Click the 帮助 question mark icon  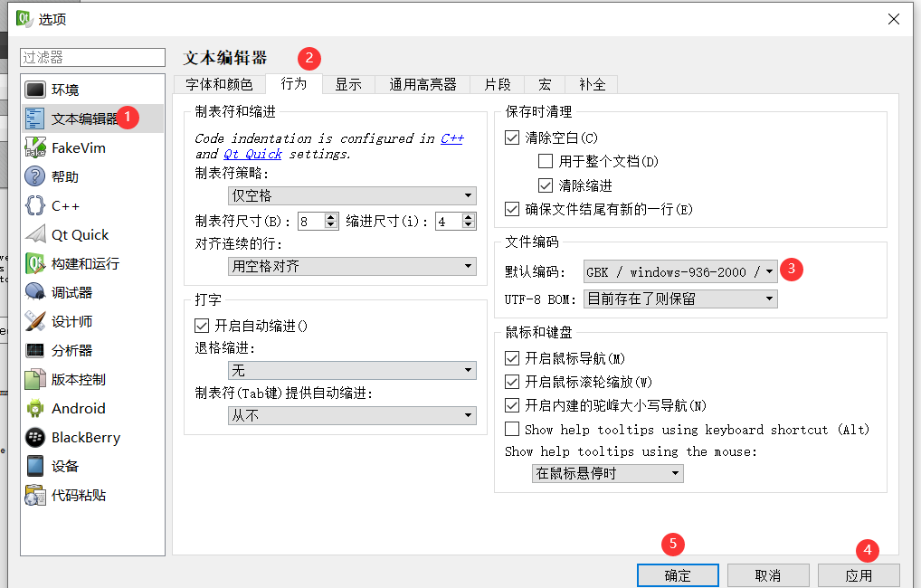(34, 176)
